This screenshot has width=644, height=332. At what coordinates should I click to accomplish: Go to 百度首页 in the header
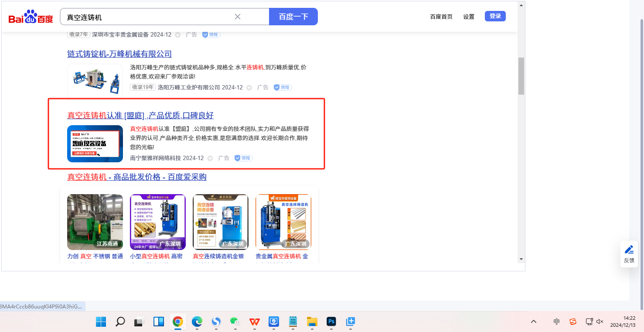tap(441, 17)
